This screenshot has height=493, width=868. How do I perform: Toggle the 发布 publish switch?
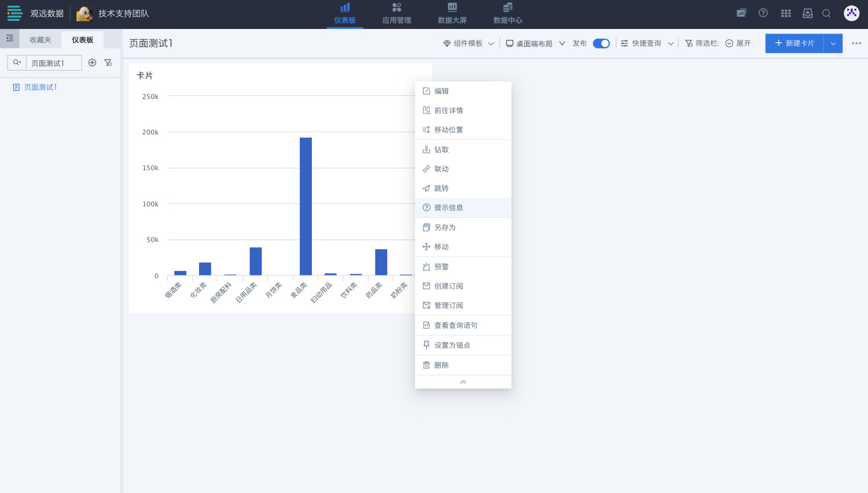pos(601,43)
